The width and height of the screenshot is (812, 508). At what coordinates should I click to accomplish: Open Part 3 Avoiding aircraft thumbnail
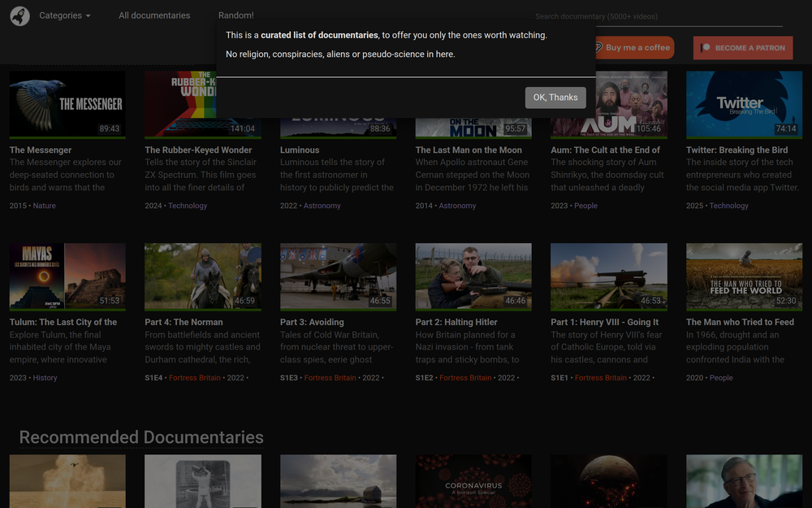[x=338, y=276]
